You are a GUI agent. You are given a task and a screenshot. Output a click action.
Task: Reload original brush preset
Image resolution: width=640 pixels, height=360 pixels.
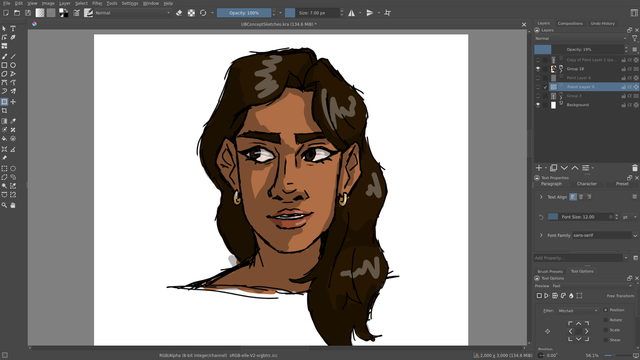point(203,13)
